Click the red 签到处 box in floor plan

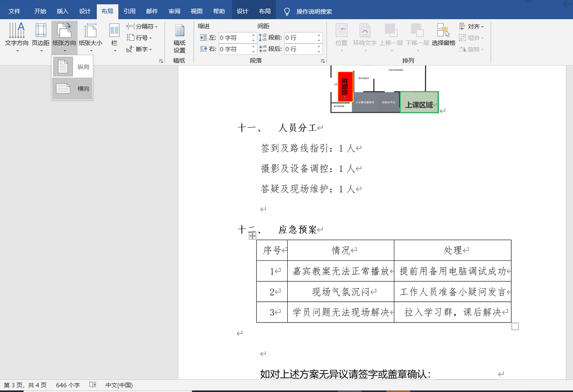(345, 87)
